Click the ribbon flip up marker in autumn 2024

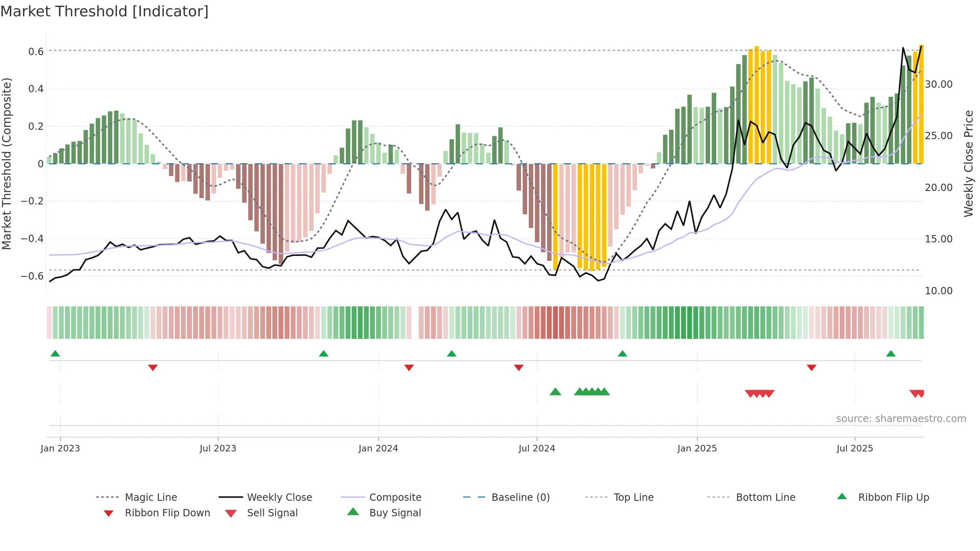[622, 353]
